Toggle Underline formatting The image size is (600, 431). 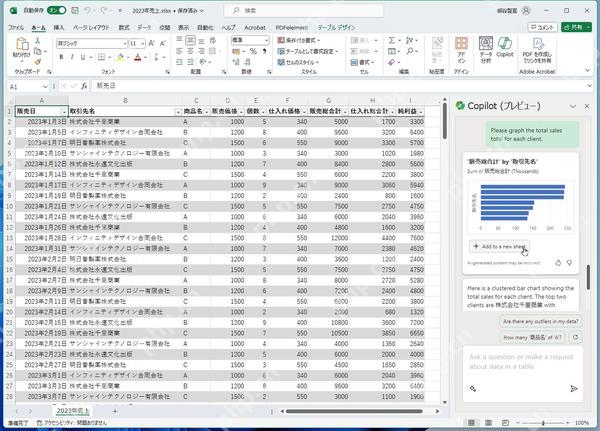tap(83, 57)
